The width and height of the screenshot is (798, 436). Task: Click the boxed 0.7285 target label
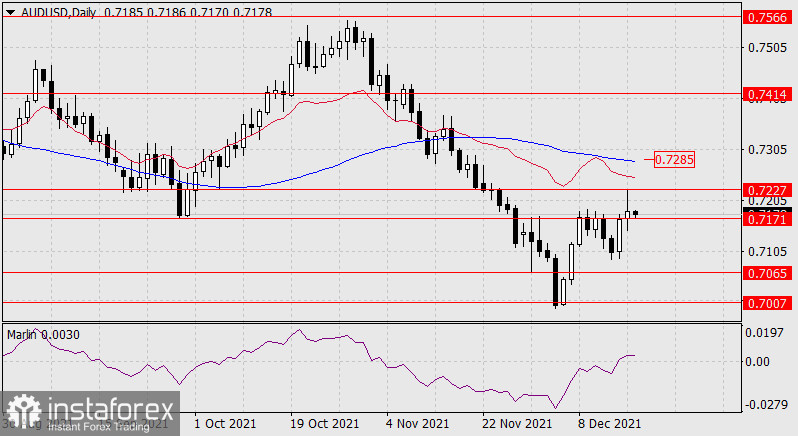tap(674, 159)
